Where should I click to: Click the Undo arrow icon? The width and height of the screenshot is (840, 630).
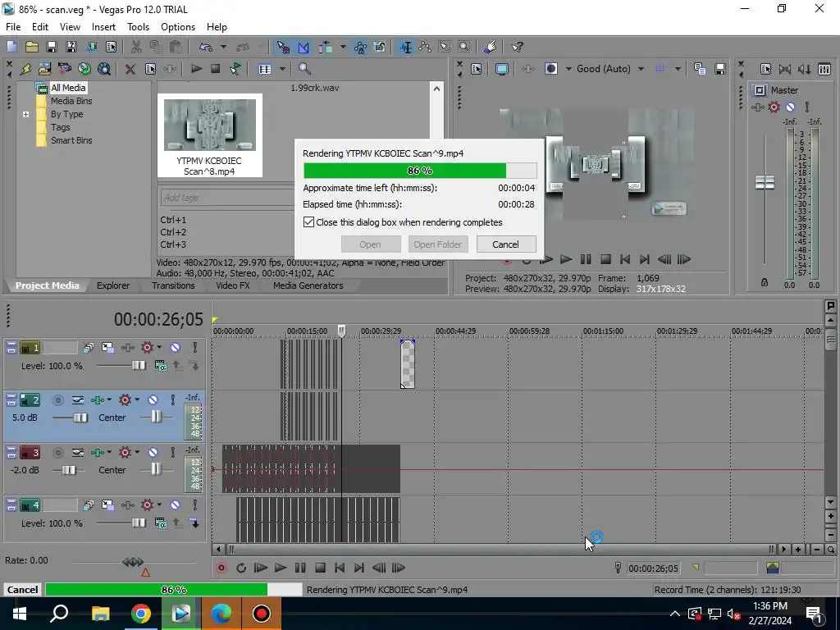pos(205,47)
